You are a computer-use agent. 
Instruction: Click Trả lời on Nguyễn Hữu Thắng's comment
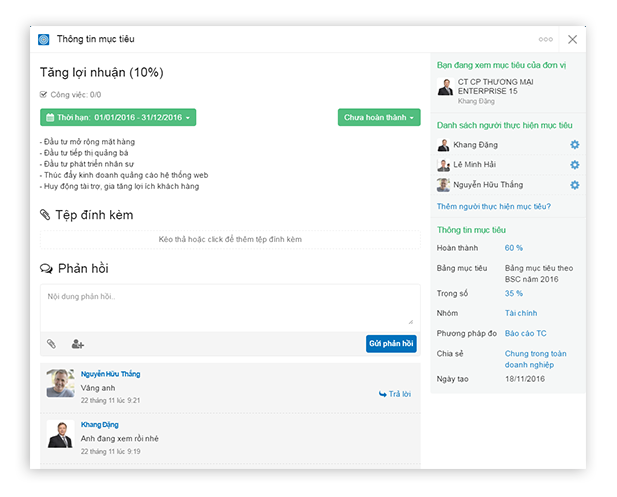(x=395, y=394)
